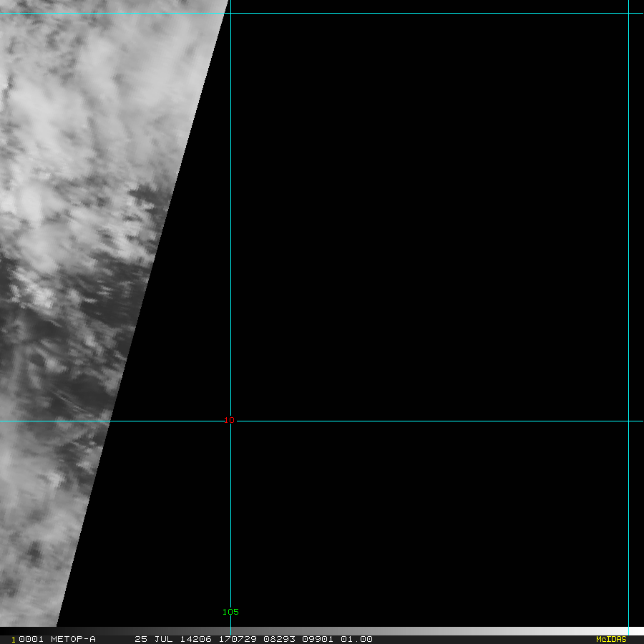Click the 170729 time stamp
This screenshot has width=644, height=644.
[238, 639]
